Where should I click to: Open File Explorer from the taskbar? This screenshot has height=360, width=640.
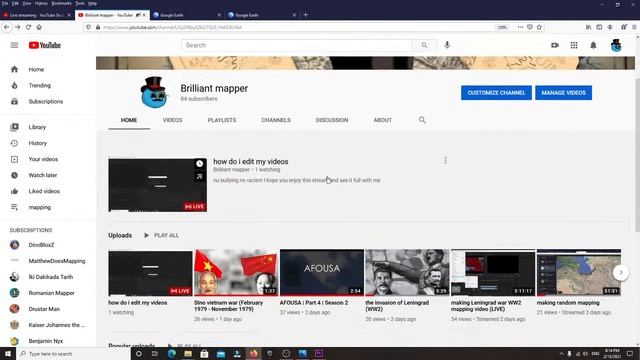point(188,353)
